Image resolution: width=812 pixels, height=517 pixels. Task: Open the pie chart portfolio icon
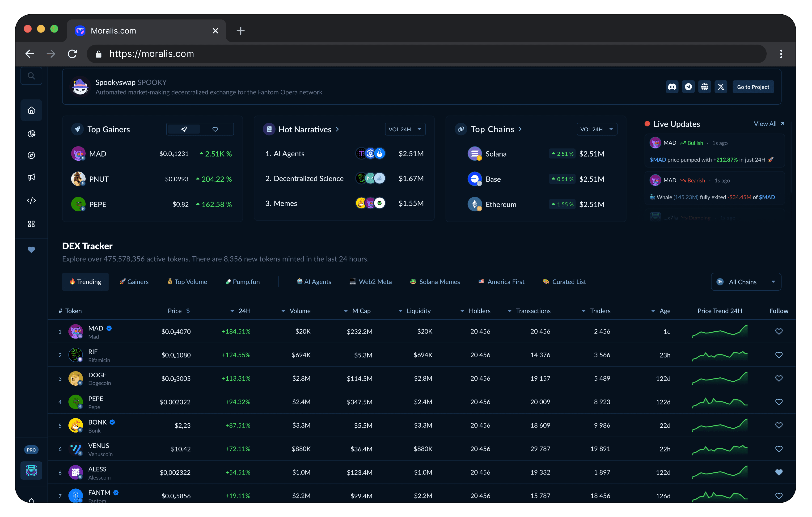(x=31, y=134)
